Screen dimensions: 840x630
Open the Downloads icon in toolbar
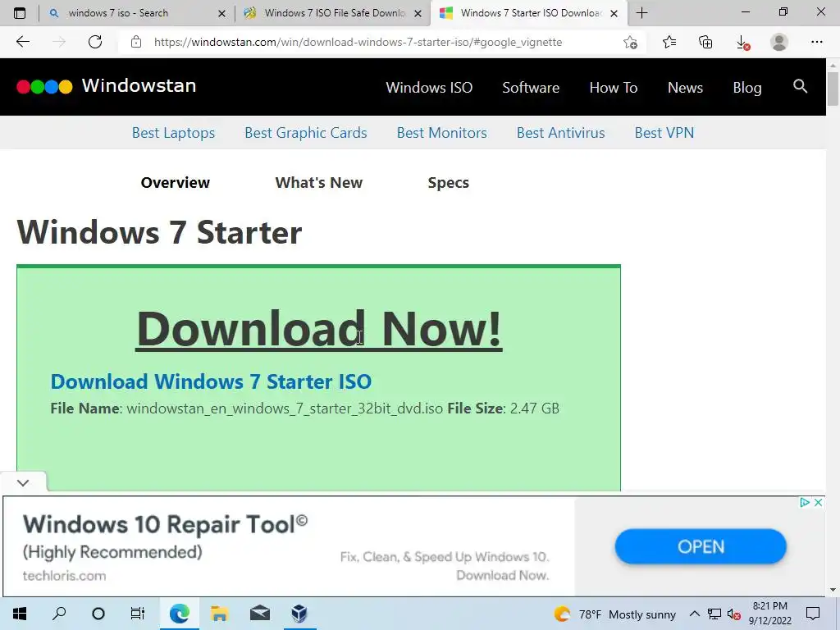pyautogui.click(x=742, y=43)
